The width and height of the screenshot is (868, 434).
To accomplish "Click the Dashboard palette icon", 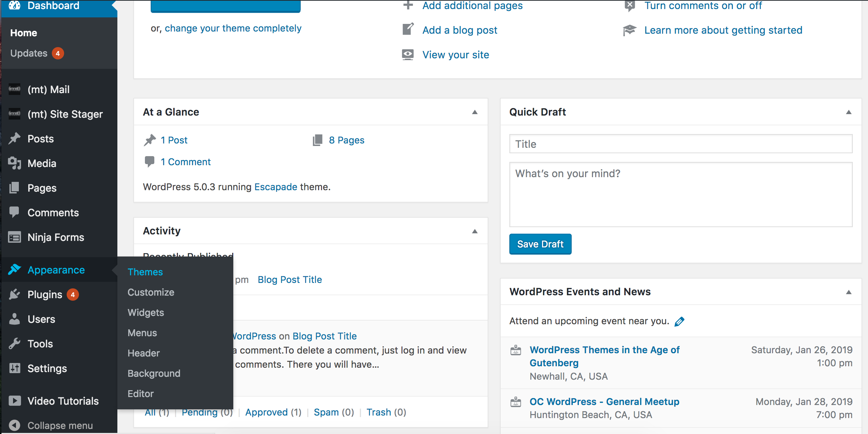I will tap(14, 5).
